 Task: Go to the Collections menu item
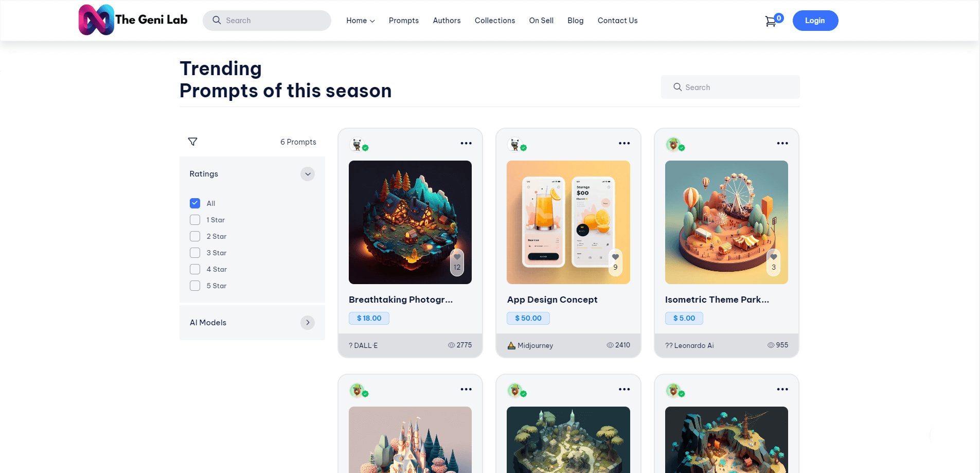[495, 21]
